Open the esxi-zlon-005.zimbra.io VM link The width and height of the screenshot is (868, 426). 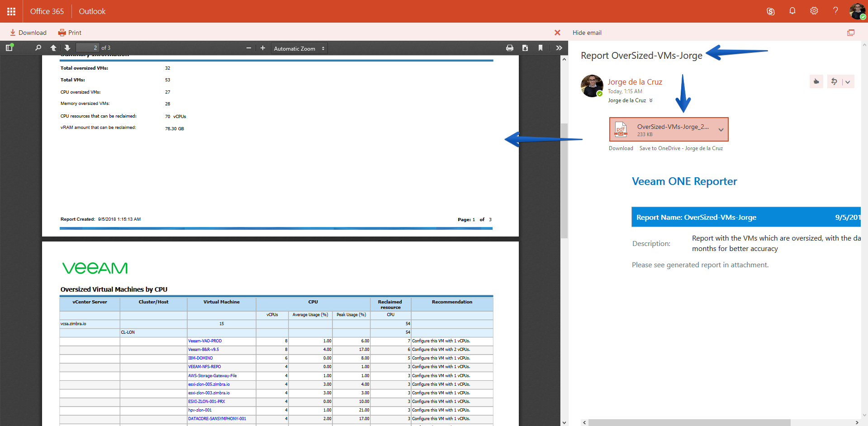209,384
